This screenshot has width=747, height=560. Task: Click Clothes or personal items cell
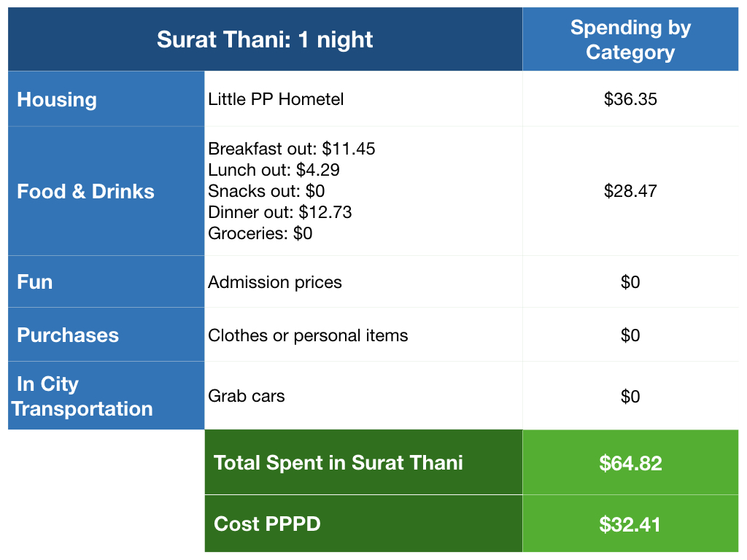click(x=308, y=335)
